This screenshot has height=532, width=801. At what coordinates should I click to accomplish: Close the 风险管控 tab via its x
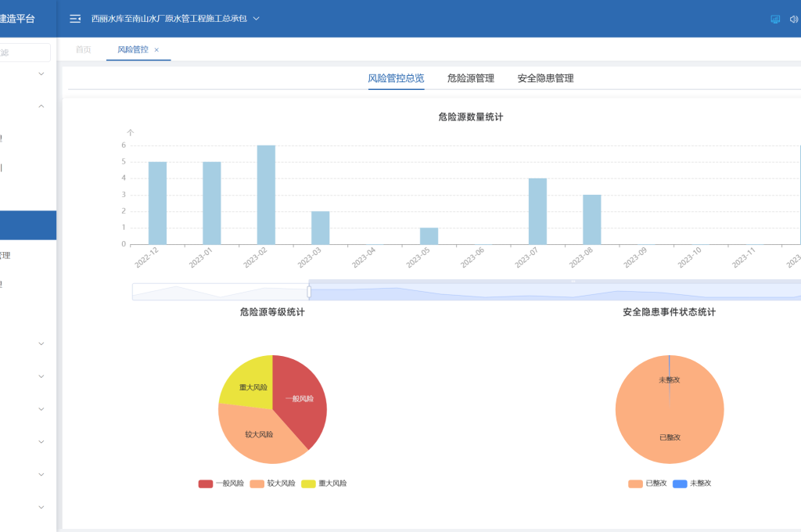156,50
